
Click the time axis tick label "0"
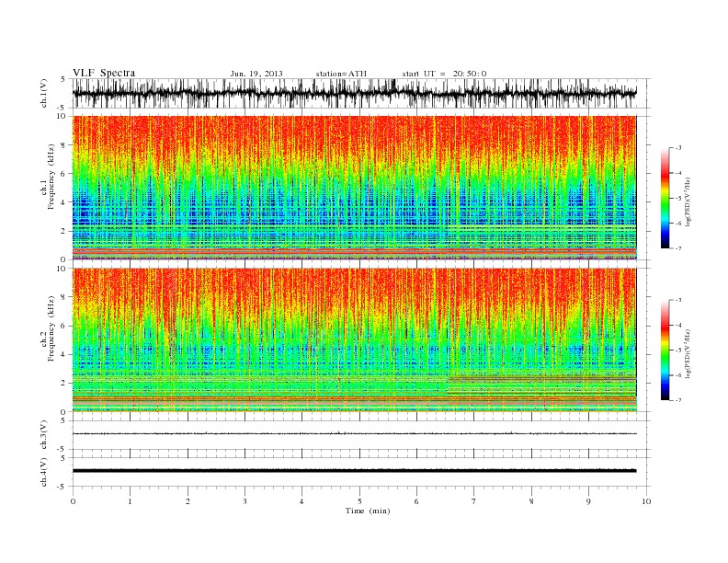click(x=73, y=501)
